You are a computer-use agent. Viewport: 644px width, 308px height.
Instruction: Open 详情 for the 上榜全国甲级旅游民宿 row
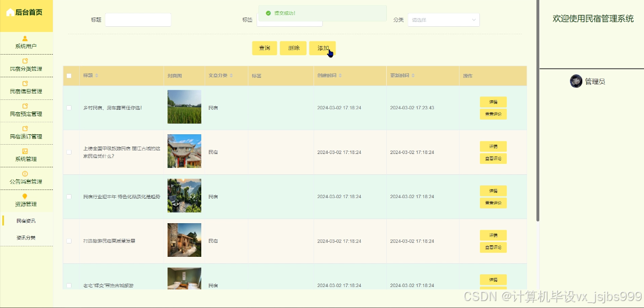pyautogui.click(x=493, y=146)
